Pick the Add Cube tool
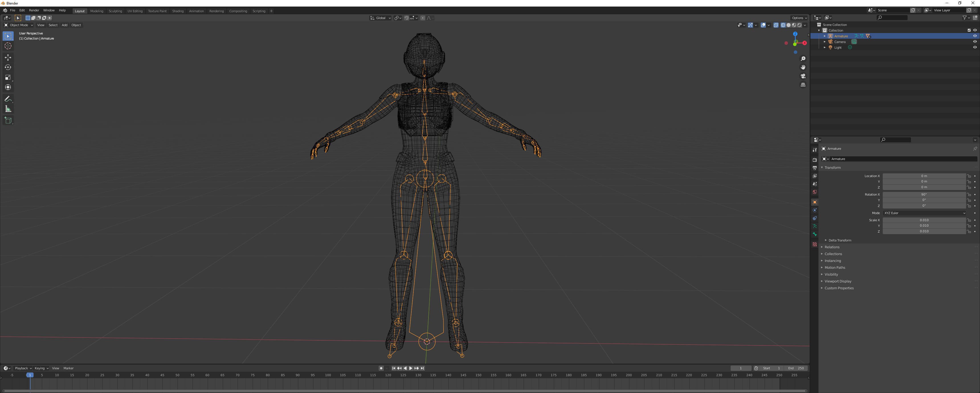This screenshot has height=393, width=980. [8, 120]
